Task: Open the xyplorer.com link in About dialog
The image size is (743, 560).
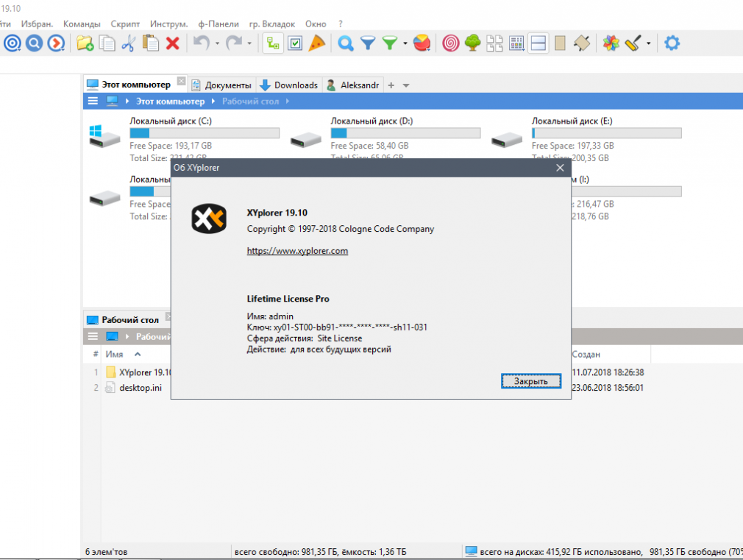Action: coord(298,251)
